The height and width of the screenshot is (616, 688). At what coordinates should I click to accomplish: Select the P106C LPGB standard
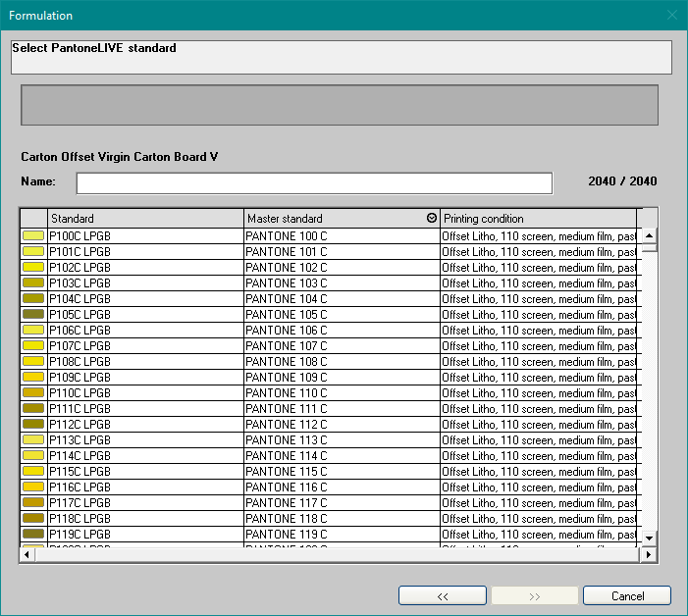coord(145,331)
